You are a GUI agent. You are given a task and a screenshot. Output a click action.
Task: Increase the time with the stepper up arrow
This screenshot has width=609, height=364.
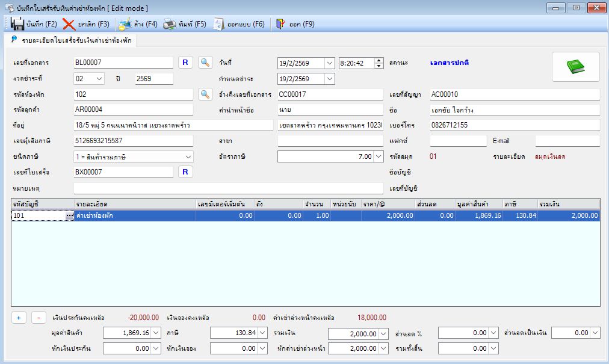[379, 60]
